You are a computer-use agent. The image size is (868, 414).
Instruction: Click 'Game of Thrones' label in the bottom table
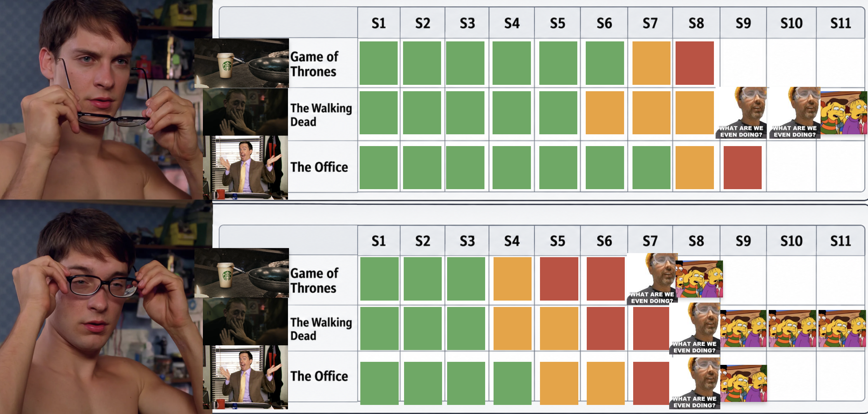(314, 280)
